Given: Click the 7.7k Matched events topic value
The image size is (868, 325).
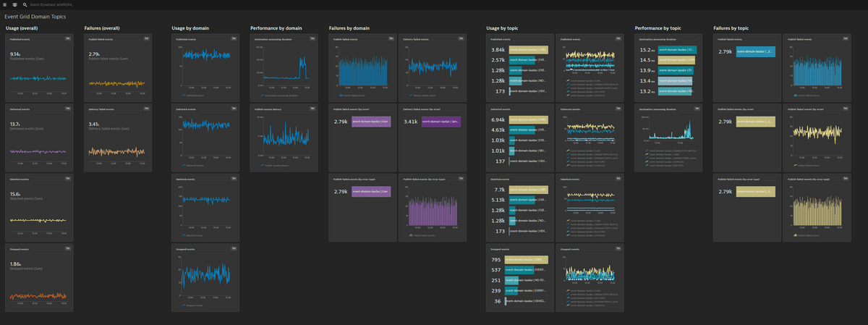Looking at the screenshot, I should (499, 190).
